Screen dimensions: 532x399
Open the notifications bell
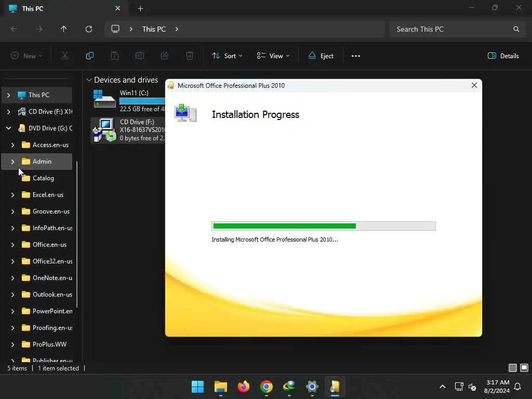click(x=517, y=387)
